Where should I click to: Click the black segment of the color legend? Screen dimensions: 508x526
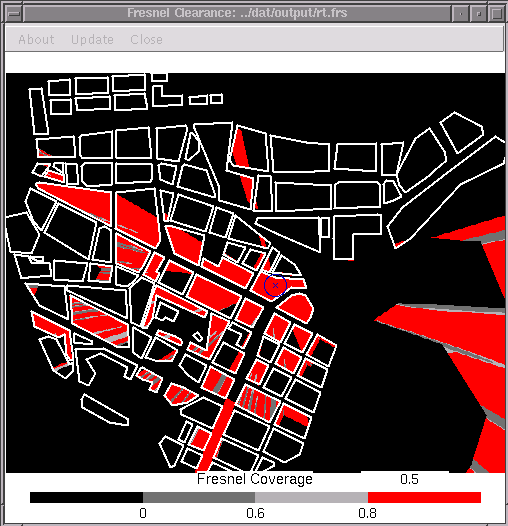tap(86, 497)
